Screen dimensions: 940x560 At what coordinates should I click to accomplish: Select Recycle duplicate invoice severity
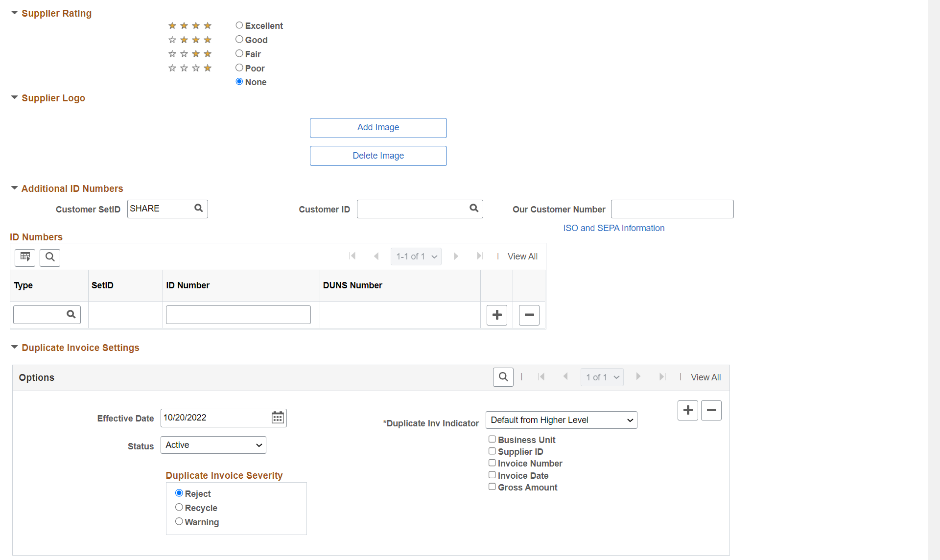(179, 507)
